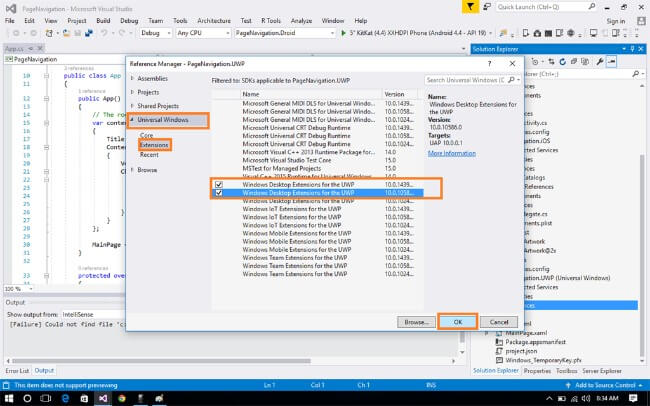Viewport: 650px width, 406px height.
Task: Expand the Assemblies node in Reference Manager
Action: point(133,78)
